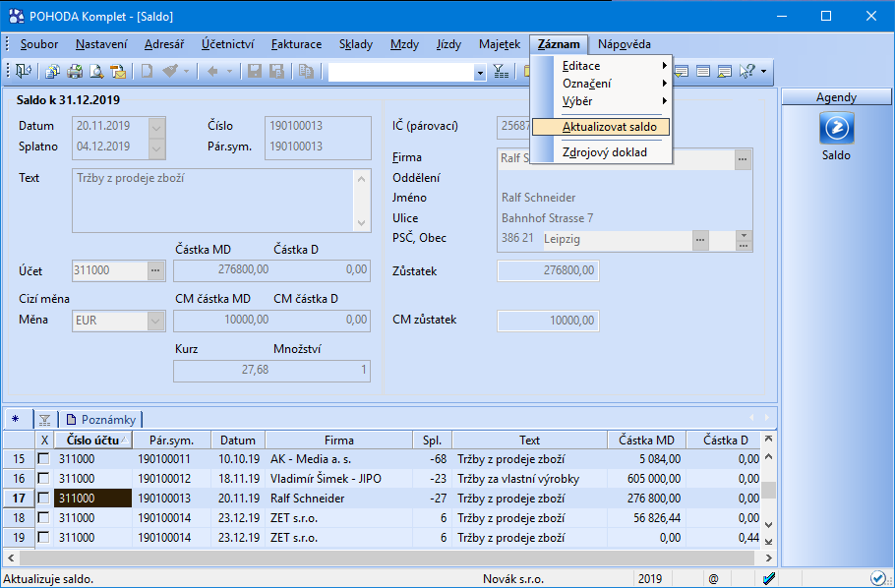
Task: Open print preview with the magnifier icon
Action: (x=96, y=71)
